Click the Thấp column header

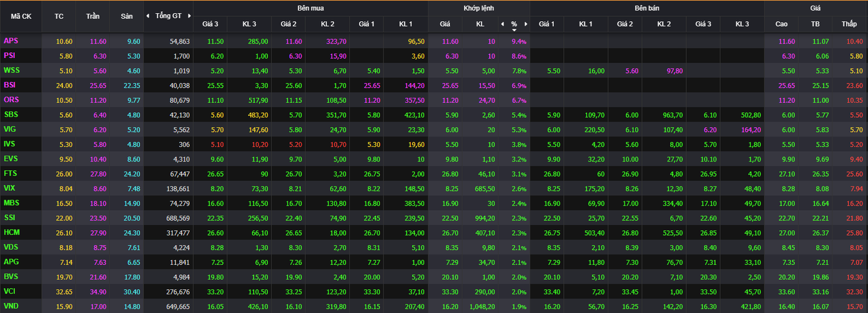coord(849,24)
